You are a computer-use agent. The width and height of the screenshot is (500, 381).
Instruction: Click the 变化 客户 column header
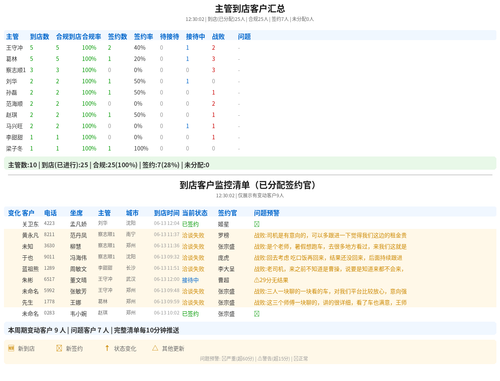(x=21, y=213)
